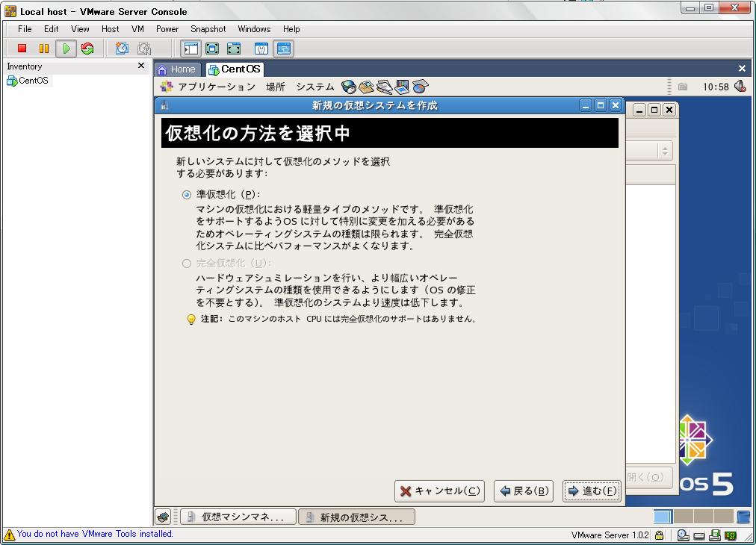Open the GNOME アプリケーション menu

point(208,87)
